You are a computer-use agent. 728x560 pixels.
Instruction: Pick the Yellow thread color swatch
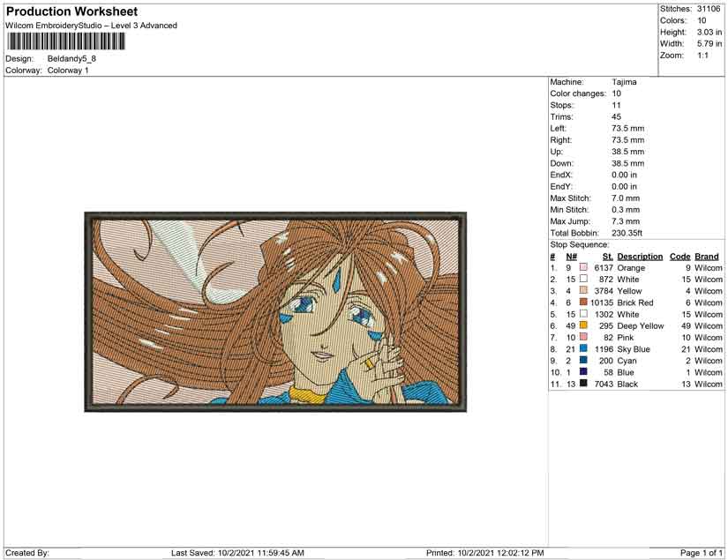coord(583,290)
